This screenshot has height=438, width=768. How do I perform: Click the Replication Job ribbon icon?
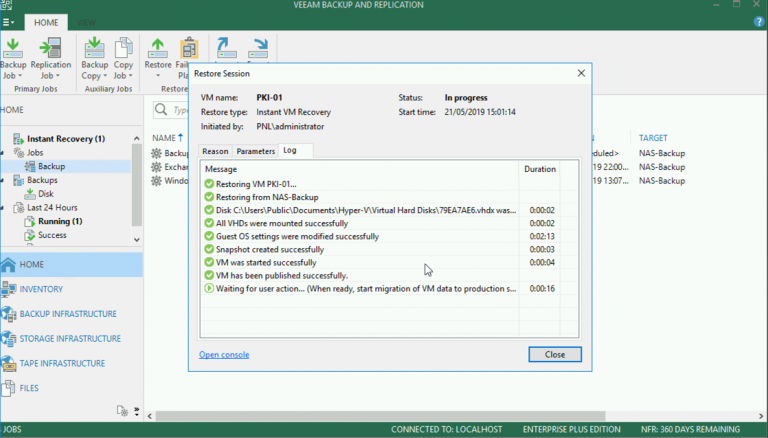pos(50,49)
